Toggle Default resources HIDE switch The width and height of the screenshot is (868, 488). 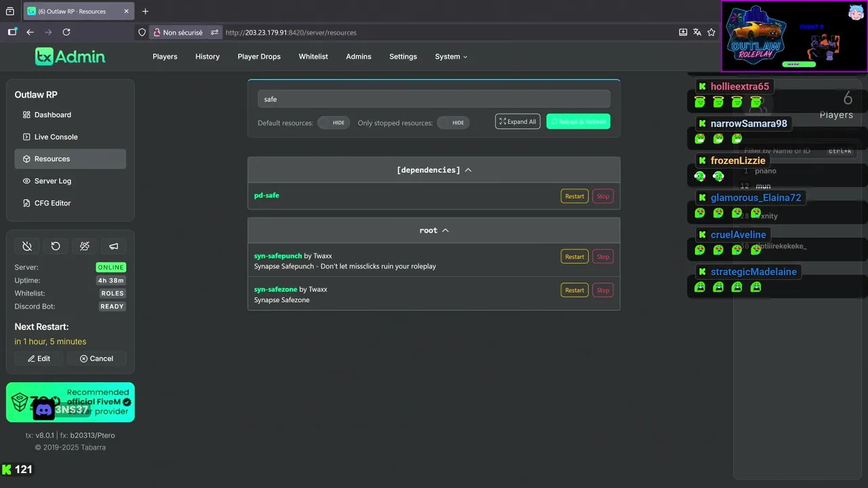334,123
